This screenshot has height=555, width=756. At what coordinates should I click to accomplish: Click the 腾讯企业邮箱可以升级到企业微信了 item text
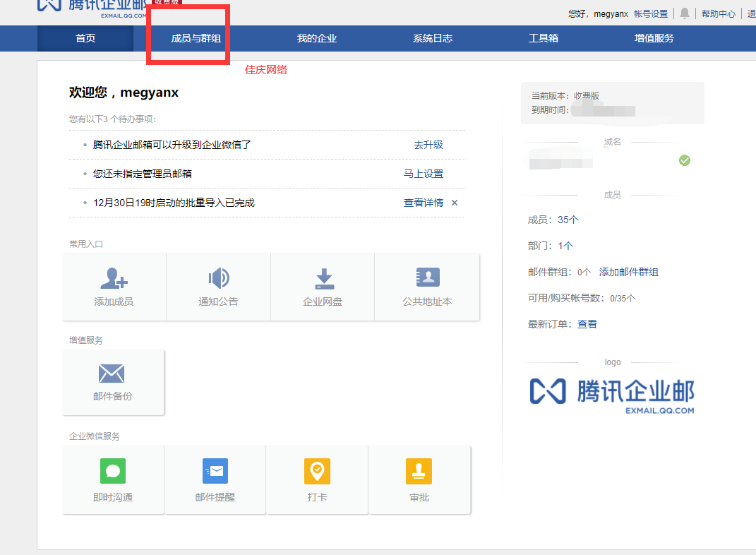tap(172, 145)
